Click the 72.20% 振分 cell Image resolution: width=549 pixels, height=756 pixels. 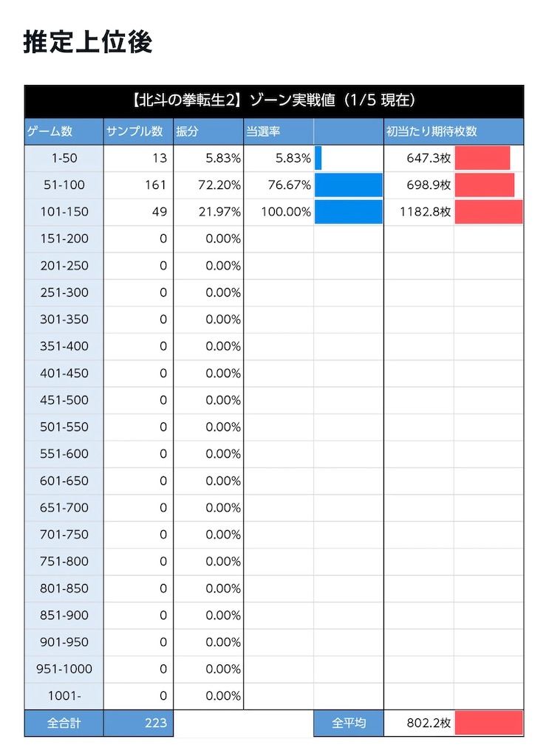coord(208,185)
